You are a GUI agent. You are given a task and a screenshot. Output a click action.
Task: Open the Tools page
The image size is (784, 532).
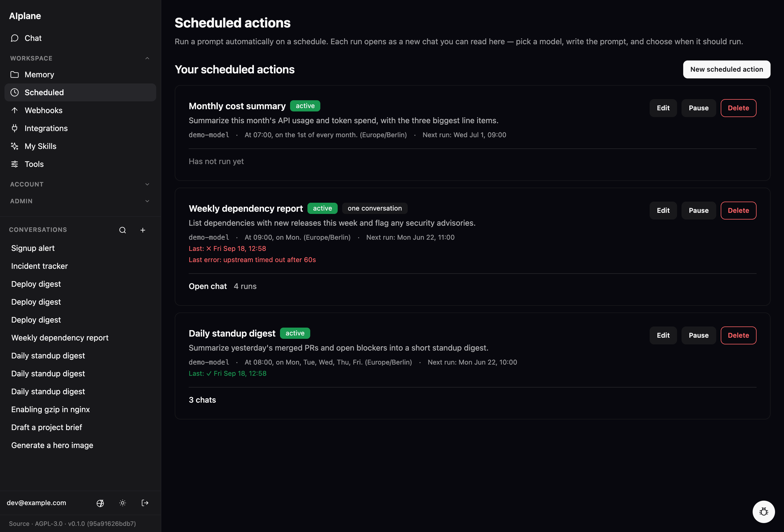pyautogui.click(x=80, y=164)
